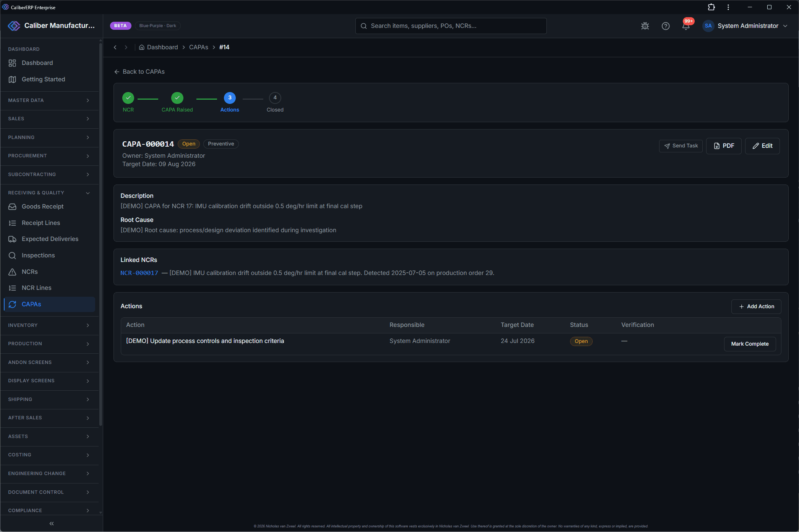
Task: Select the Actions step in progress tracker
Action: click(230, 102)
